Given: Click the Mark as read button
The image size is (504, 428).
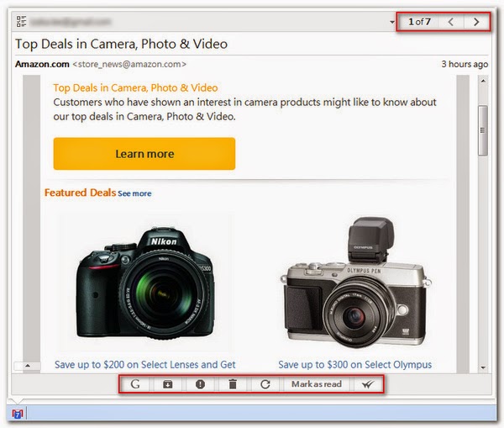Looking at the screenshot, I should point(317,384).
